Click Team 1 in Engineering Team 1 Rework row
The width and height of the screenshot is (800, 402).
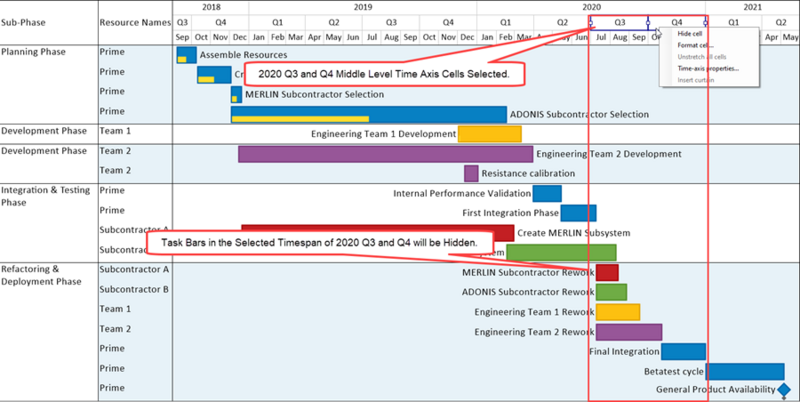[115, 309]
